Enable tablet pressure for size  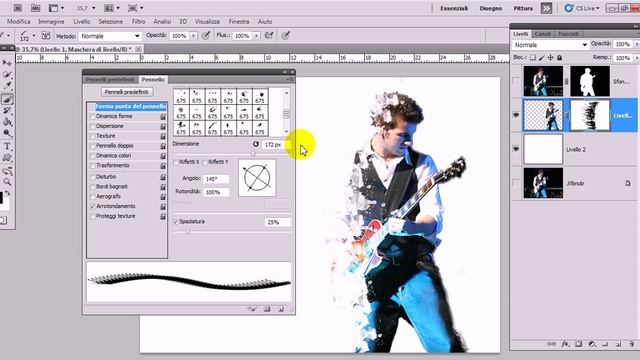coord(286,36)
